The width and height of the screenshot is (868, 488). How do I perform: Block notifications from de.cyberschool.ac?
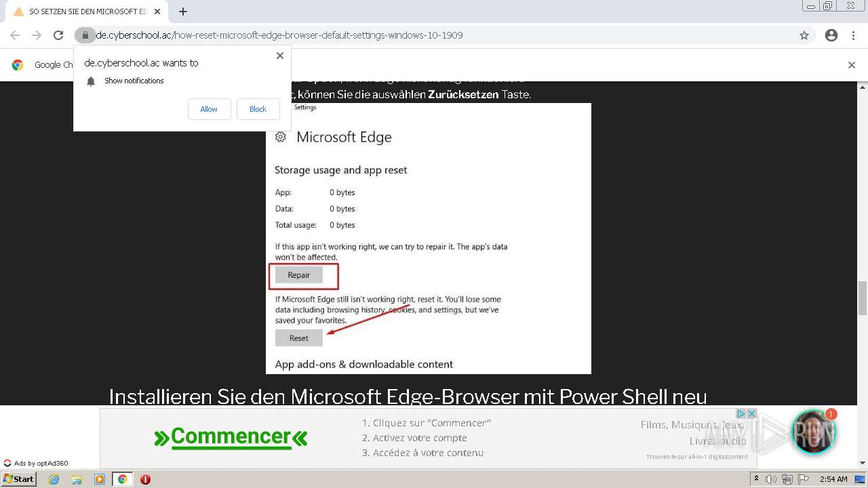(258, 109)
